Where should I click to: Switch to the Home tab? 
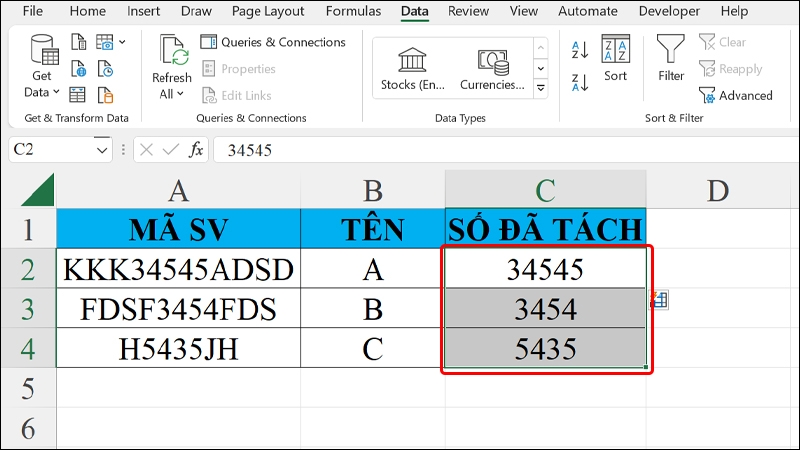tap(88, 11)
